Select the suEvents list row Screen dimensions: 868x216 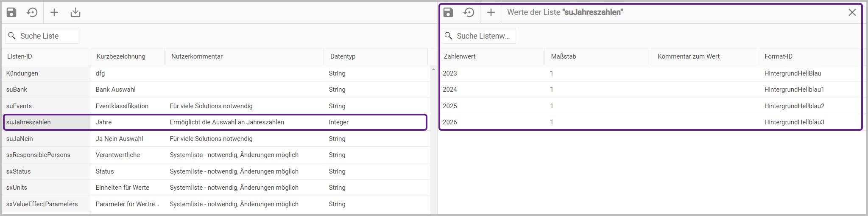[19, 106]
